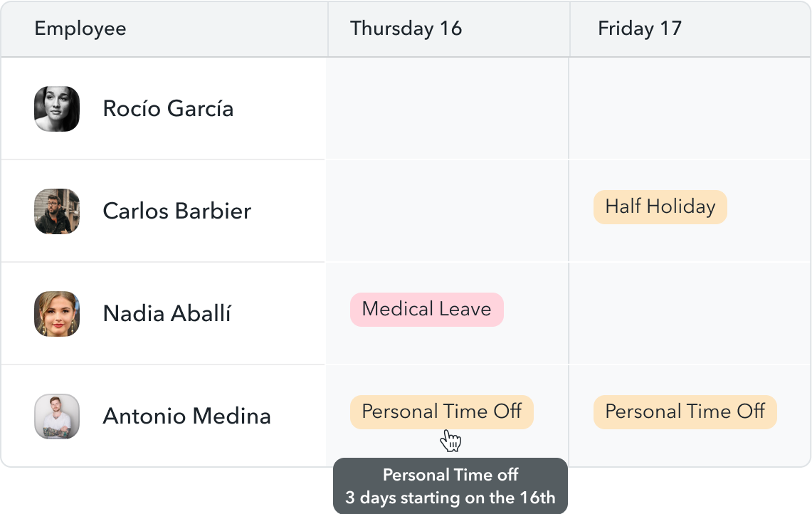
Task: Select Carlos Barbier's empty Thursday cell
Action: coord(447,211)
